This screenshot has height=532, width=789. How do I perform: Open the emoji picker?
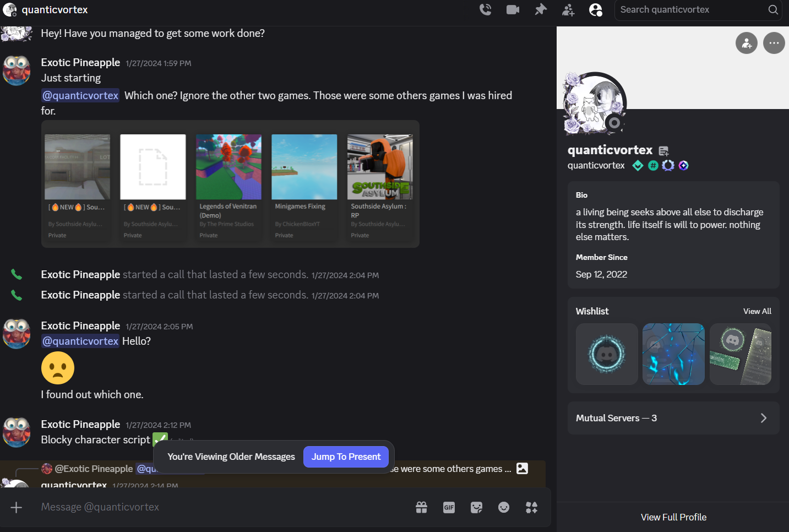pyautogui.click(x=504, y=507)
